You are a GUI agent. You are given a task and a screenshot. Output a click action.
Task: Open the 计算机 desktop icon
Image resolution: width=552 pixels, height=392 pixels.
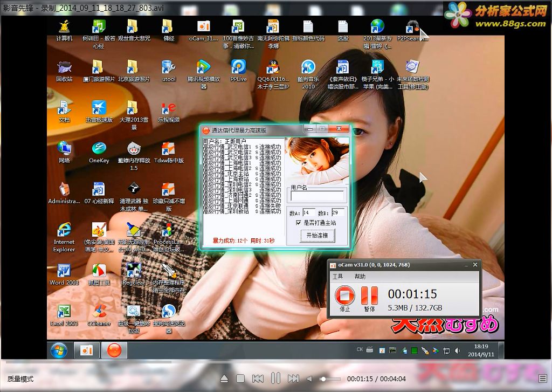[64, 30]
